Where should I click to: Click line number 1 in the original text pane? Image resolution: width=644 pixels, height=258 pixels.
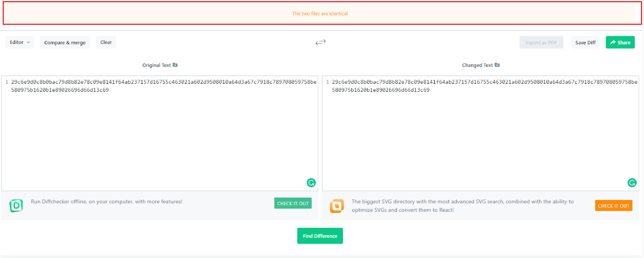pyautogui.click(x=7, y=82)
